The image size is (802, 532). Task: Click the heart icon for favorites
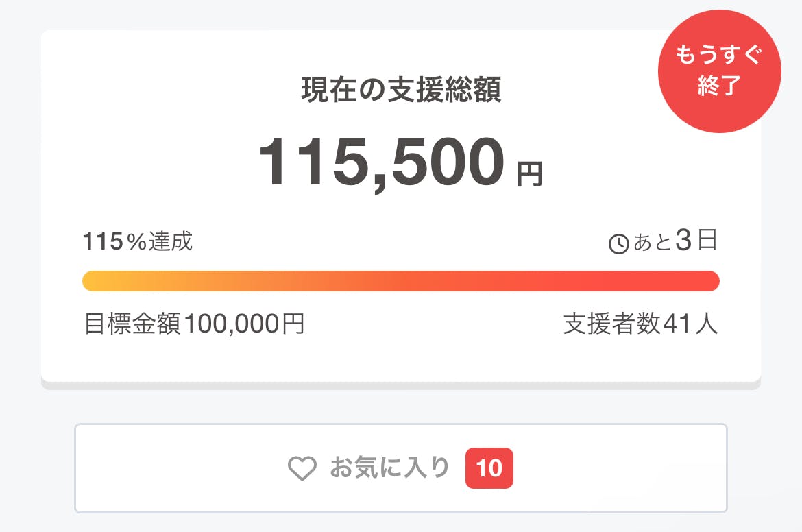point(302,469)
